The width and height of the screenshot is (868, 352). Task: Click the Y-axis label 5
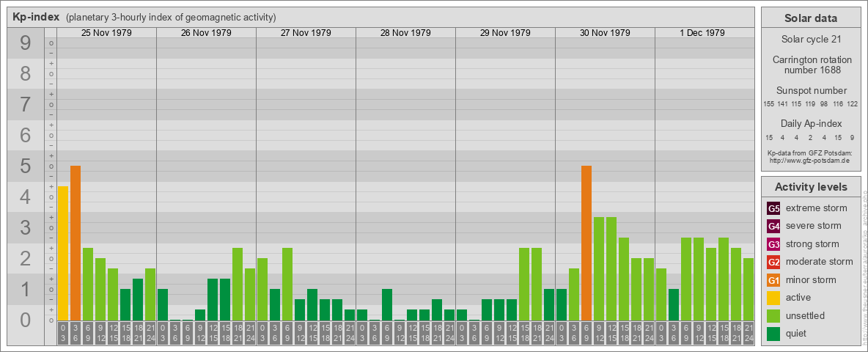tap(26, 166)
